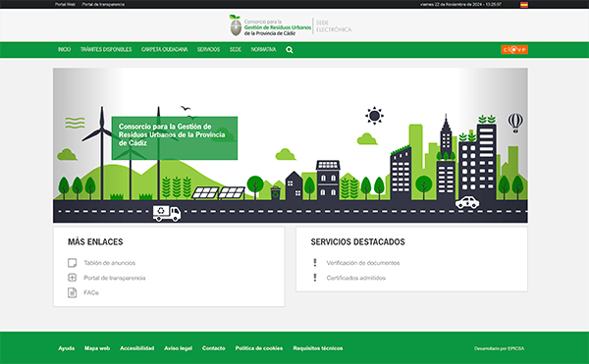Click the Cl@ve login button

tap(514, 49)
